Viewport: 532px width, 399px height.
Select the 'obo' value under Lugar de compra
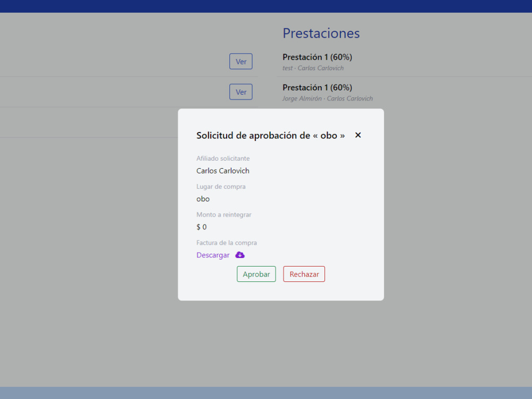point(203,199)
